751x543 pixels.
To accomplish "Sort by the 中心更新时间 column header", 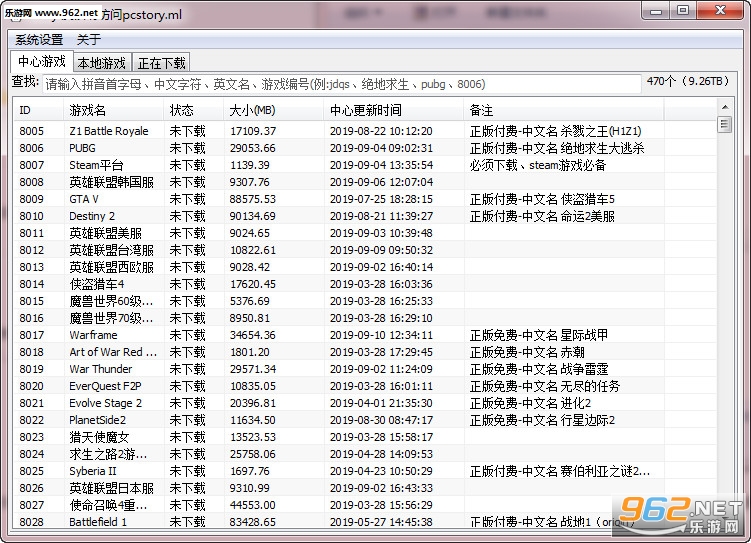I will point(394,111).
